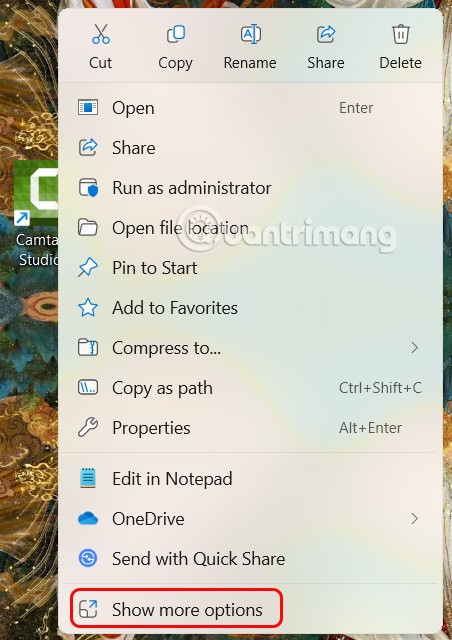Click the Notepad icon

tap(88, 478)
